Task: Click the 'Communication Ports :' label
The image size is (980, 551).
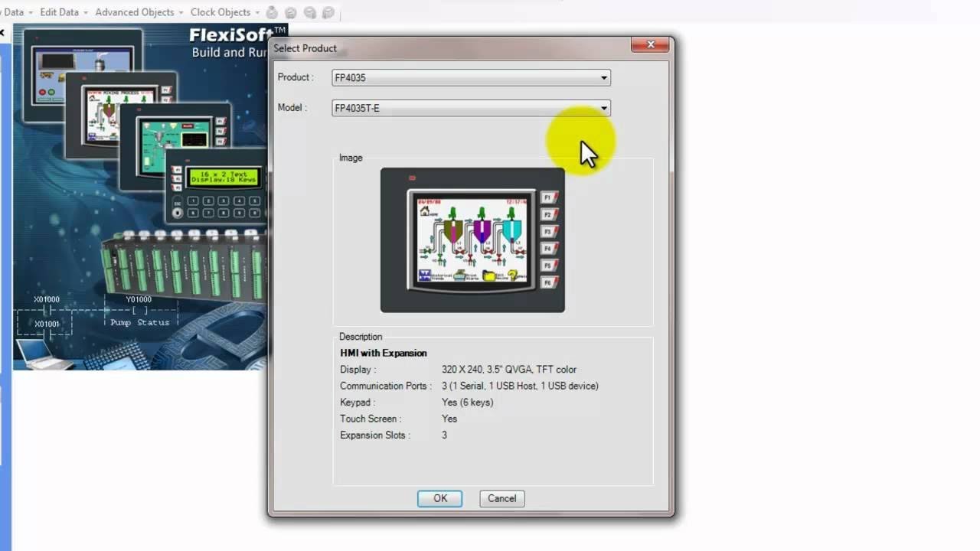Action: (x=386, y=386)
